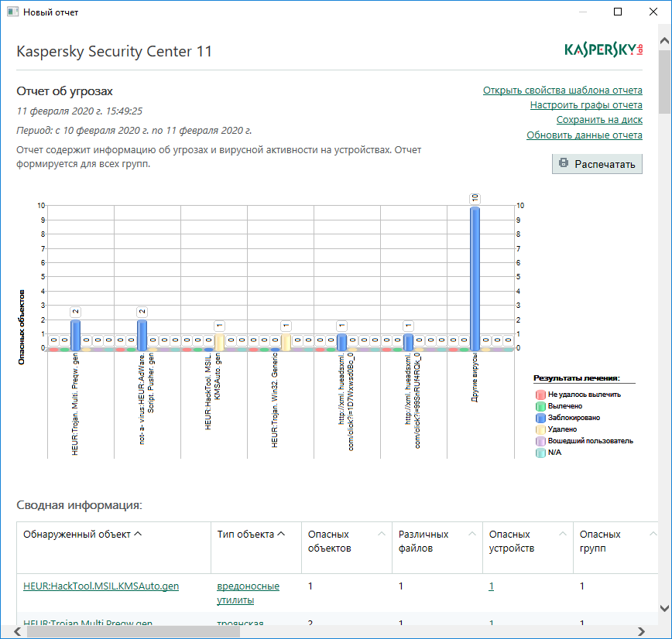This screenshot has height=639, width=672.
Task: Click blue 'Заблокировано' legend swatch
Action: click(x=540, y=418)
